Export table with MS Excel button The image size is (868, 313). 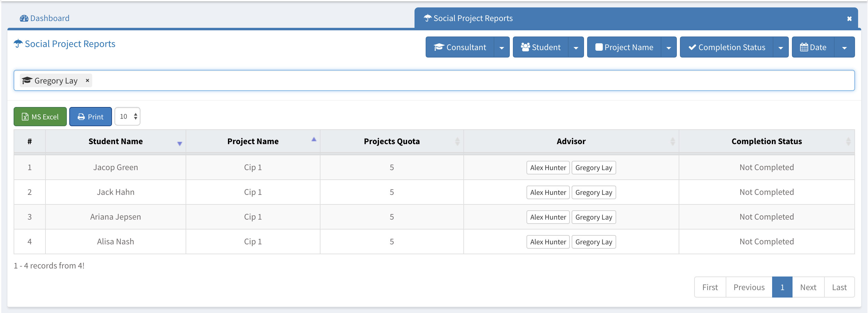tap(40, 117)
